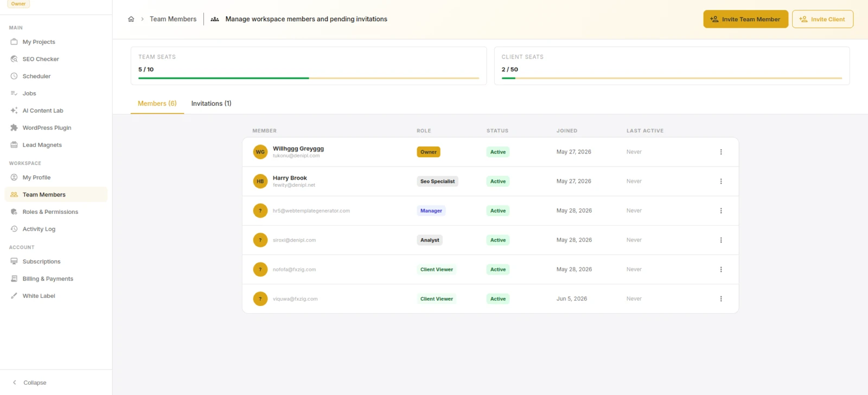Open actions menu for Harry Brook

click(x=721, y=181)
